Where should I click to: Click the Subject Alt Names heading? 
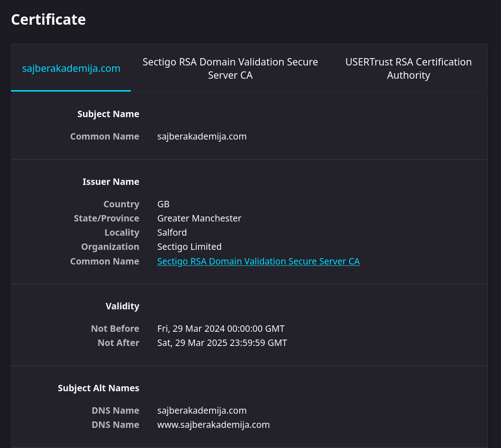coord(98,388)
